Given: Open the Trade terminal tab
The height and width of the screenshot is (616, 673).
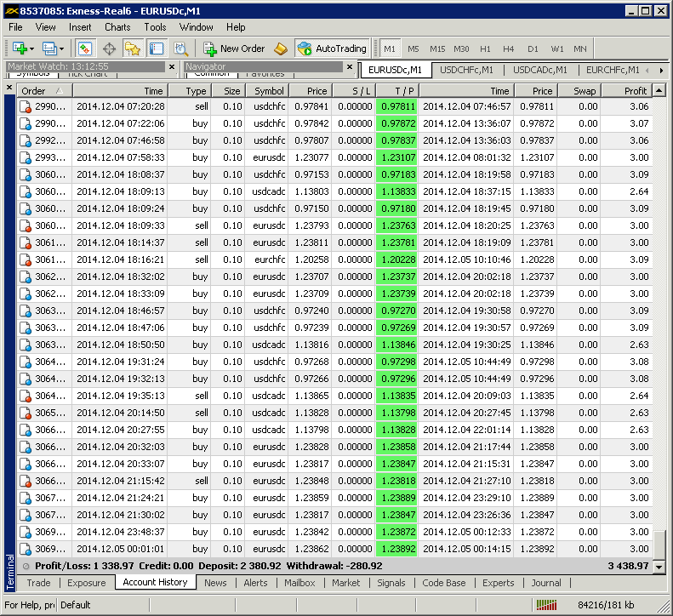Looking at the screenshot, I should 38,583.
